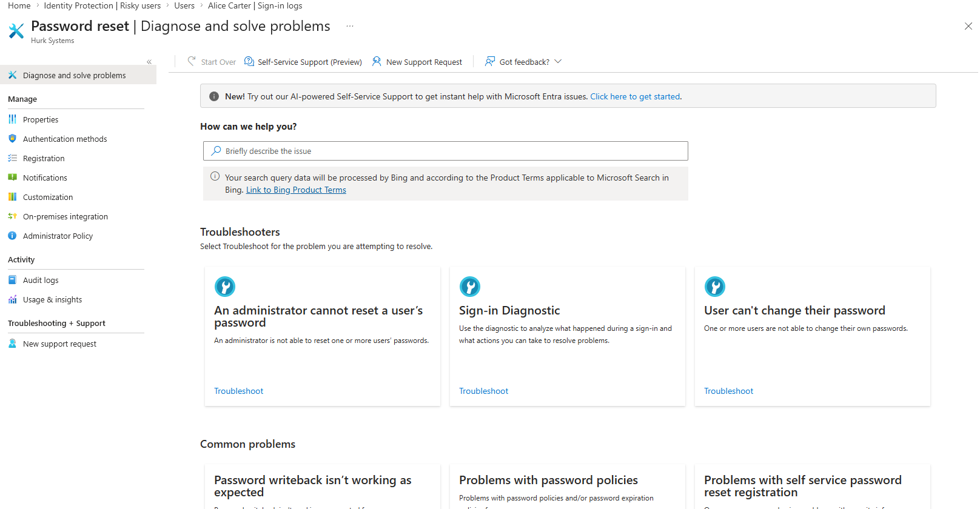Collapse the left sidebar with double chevron

pos(149,62)
